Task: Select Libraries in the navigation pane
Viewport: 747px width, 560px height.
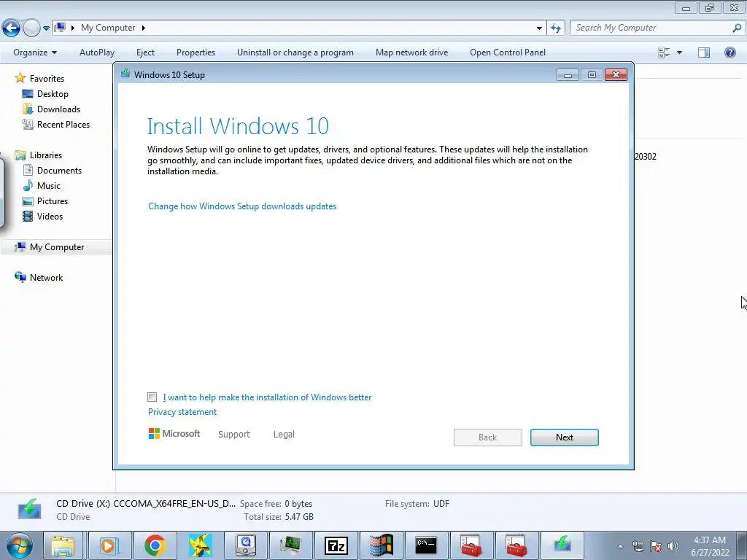Action: [x=46, y=155]
